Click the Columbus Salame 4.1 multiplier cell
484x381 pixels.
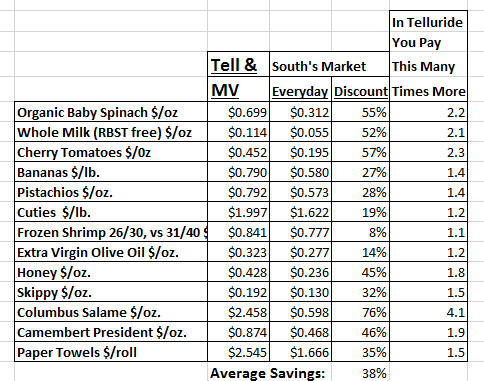pyautogui.click(x=428, y=312)
